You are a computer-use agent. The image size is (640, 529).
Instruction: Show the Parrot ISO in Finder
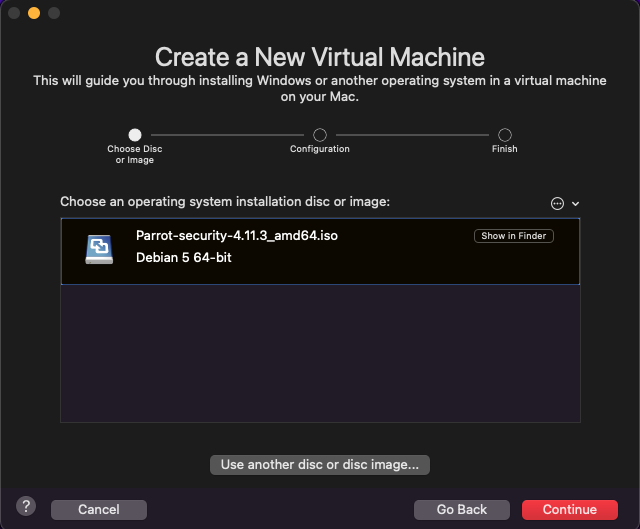click(x=513, y=236)
